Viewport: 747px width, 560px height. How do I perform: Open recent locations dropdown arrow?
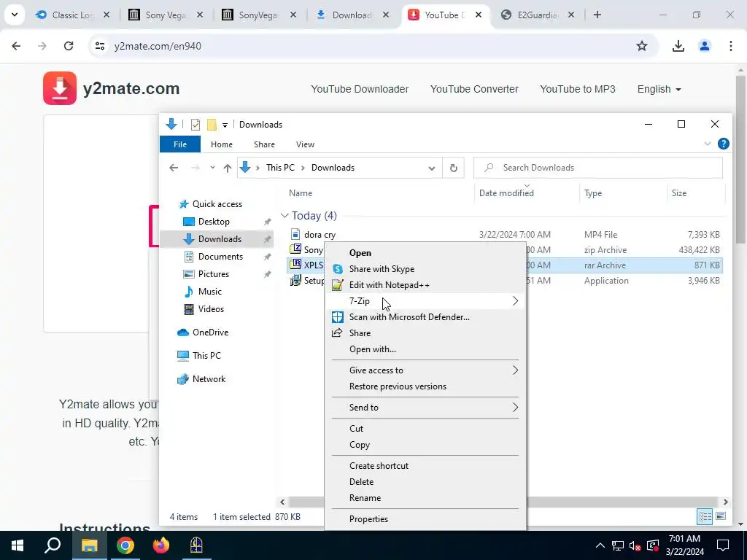212,168
